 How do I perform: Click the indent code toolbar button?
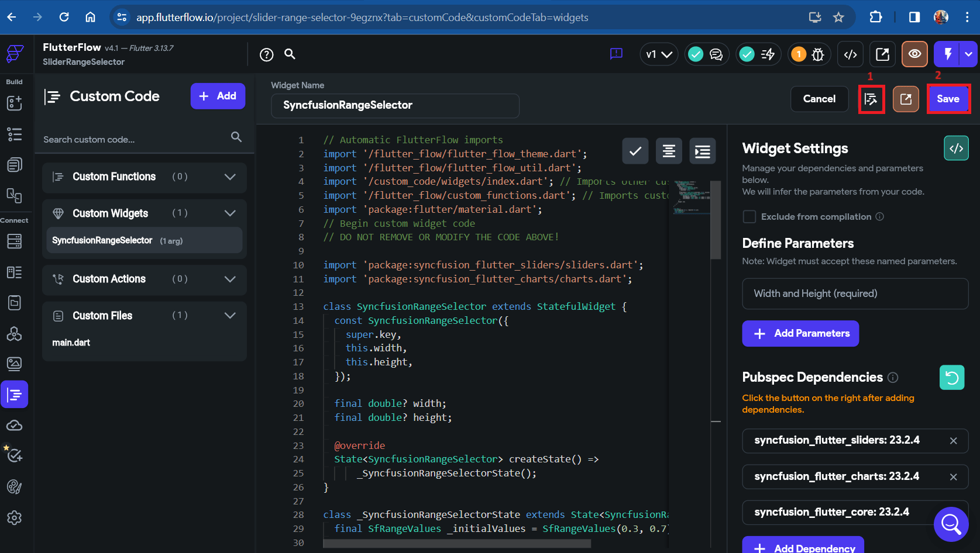tap(703, 151)
